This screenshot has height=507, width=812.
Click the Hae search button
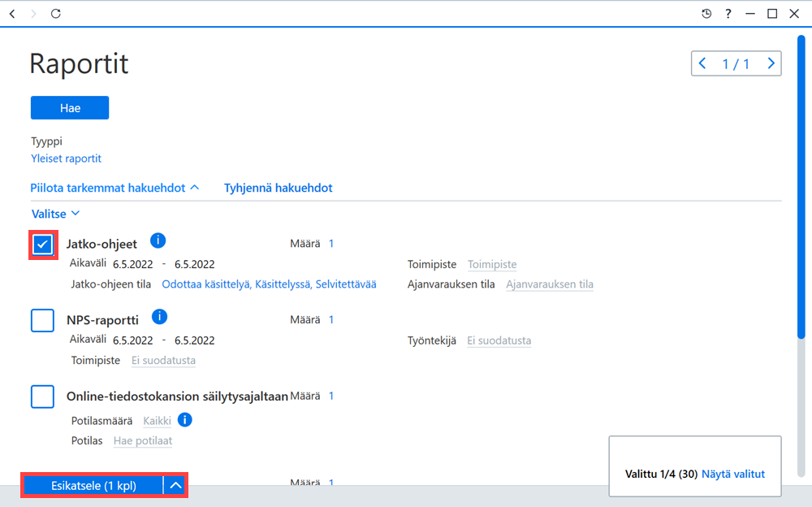pos(70,108)
